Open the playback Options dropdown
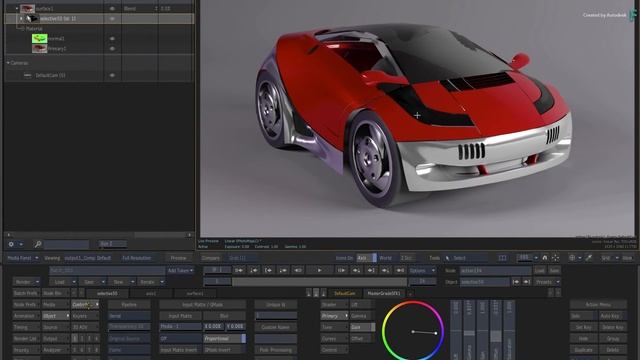The image size is (640, 360). [422, 270]
